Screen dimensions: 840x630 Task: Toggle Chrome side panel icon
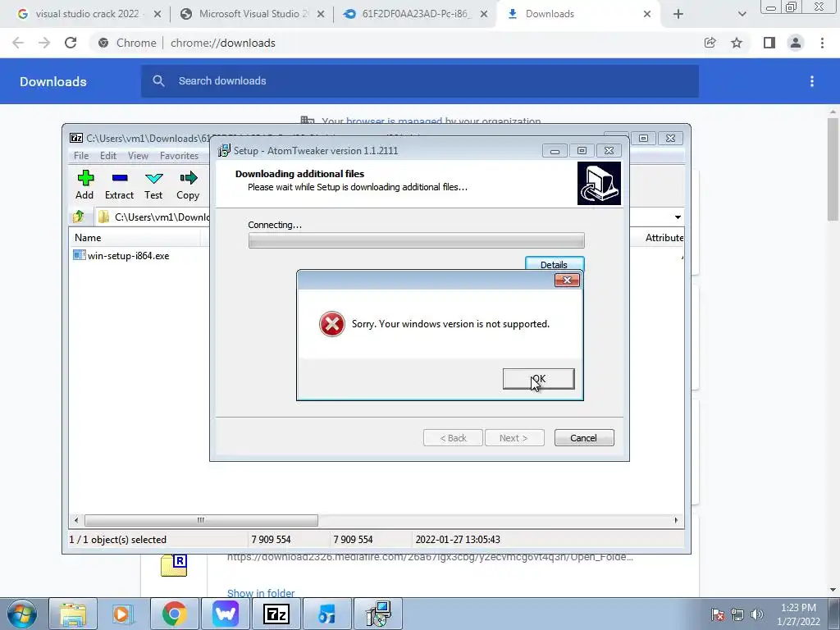[x=769, y=43]
